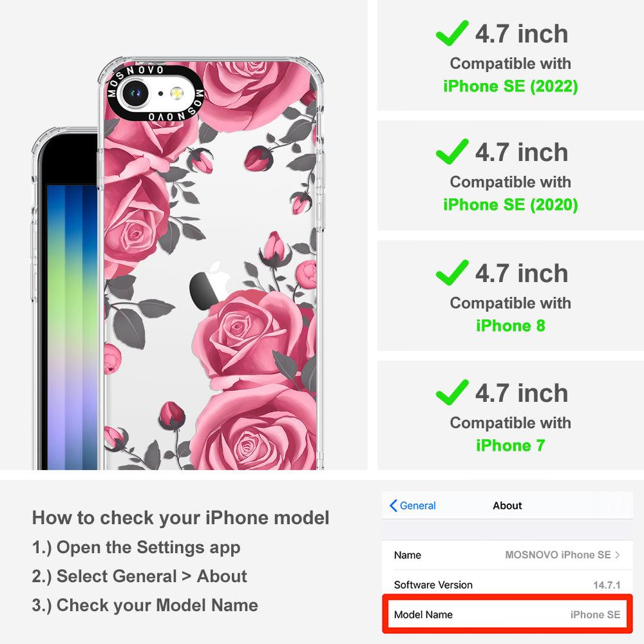Open the Name row chevron arrow

[x=618, y=555]
